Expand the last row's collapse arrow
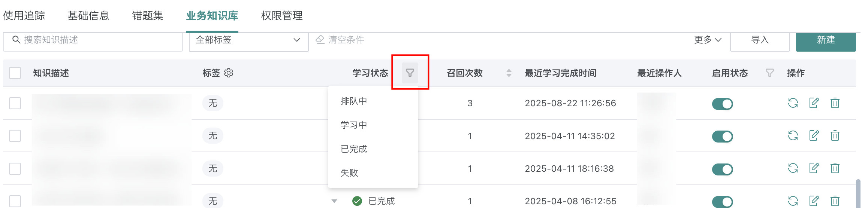The image size is (868, 208). coord(334,201)
